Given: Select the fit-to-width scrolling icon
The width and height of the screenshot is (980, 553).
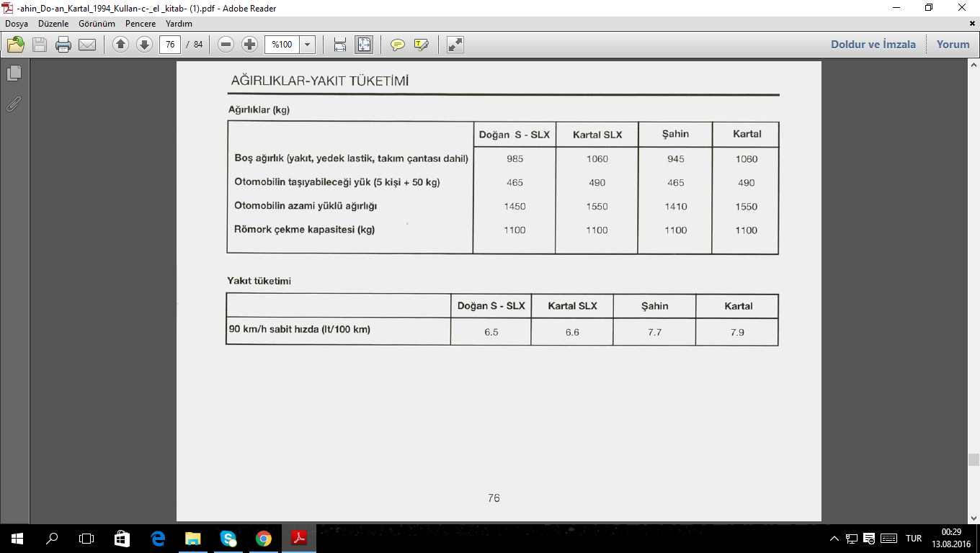Looking at the screenshot, I should (340, 45).
